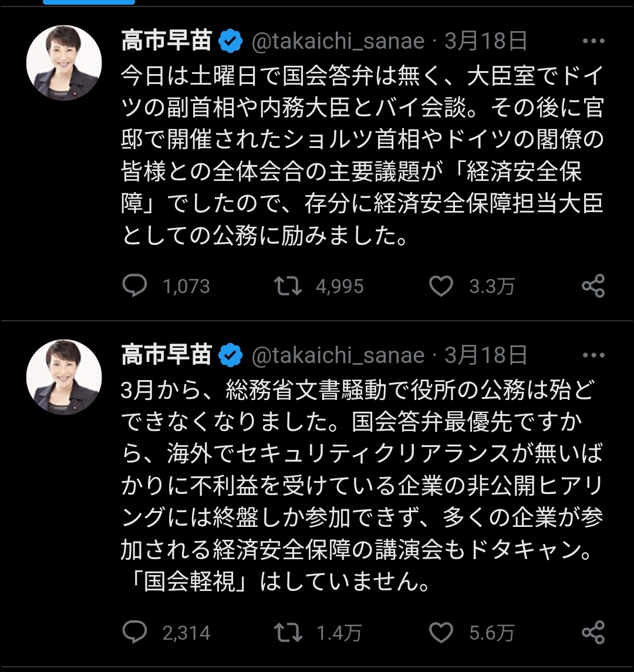
Task: Open 高市早苗 display name on second tweet
Action: click(166, 355)
